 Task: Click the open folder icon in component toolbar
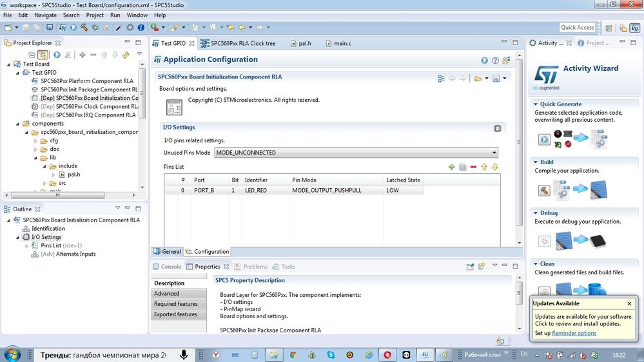[x=478, y=79]
